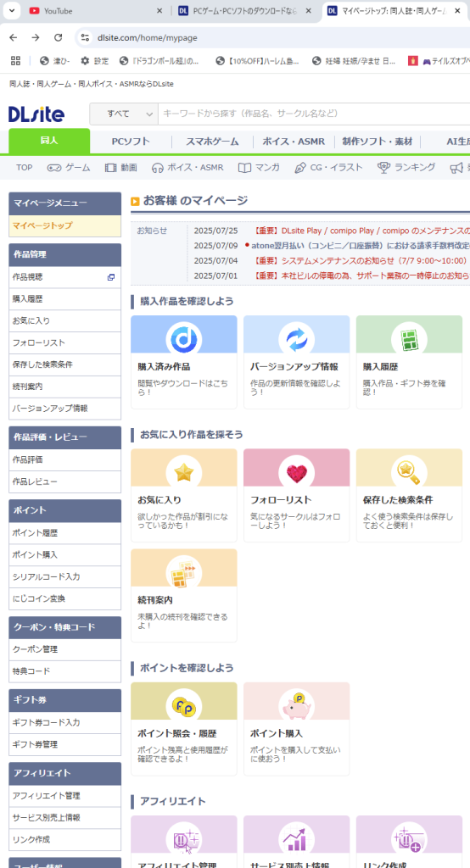The height and width of the screenshot is (868, 470).
Task: Select the 同人 green tab
Action: [x=49, y=141]
